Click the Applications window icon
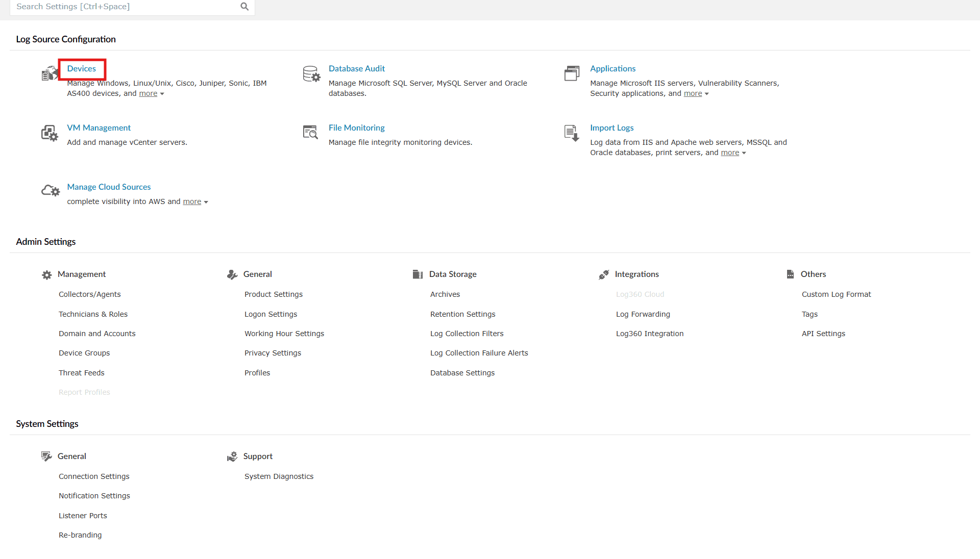The height and width of the screenshot is (559, 980). pyautogui.click(x=572, y=73)
